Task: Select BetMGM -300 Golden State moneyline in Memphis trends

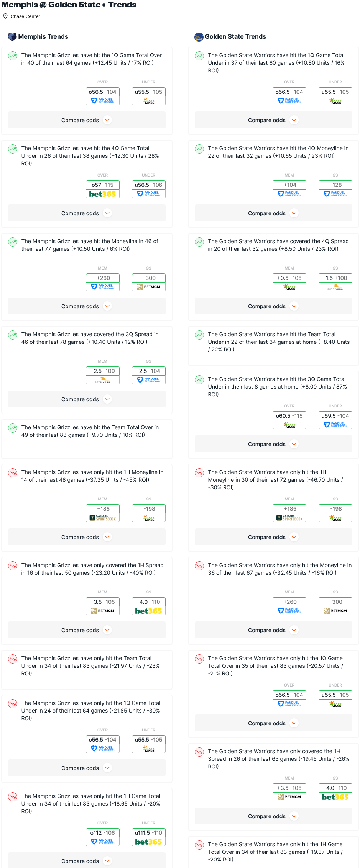Action: click(x=149, y=283)
